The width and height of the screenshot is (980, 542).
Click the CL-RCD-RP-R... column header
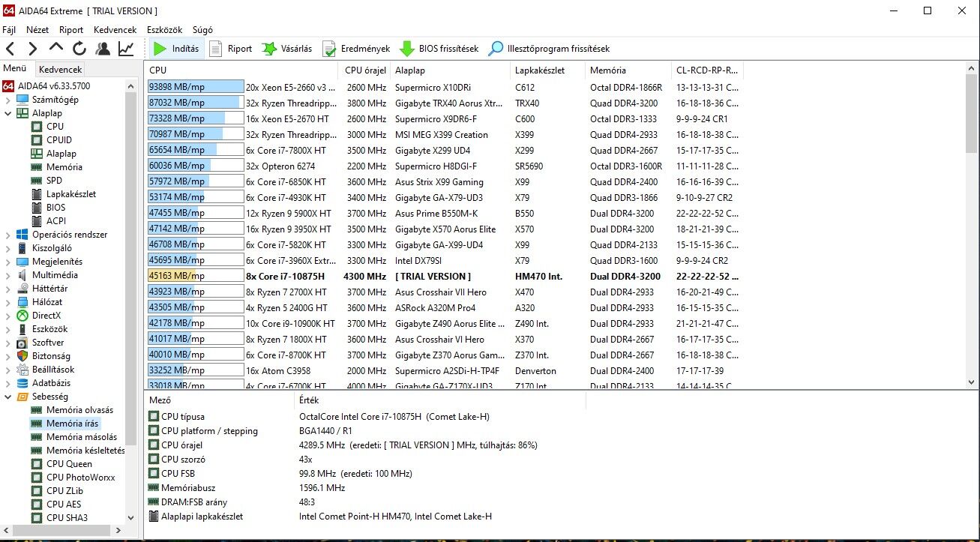pos(706,70)
